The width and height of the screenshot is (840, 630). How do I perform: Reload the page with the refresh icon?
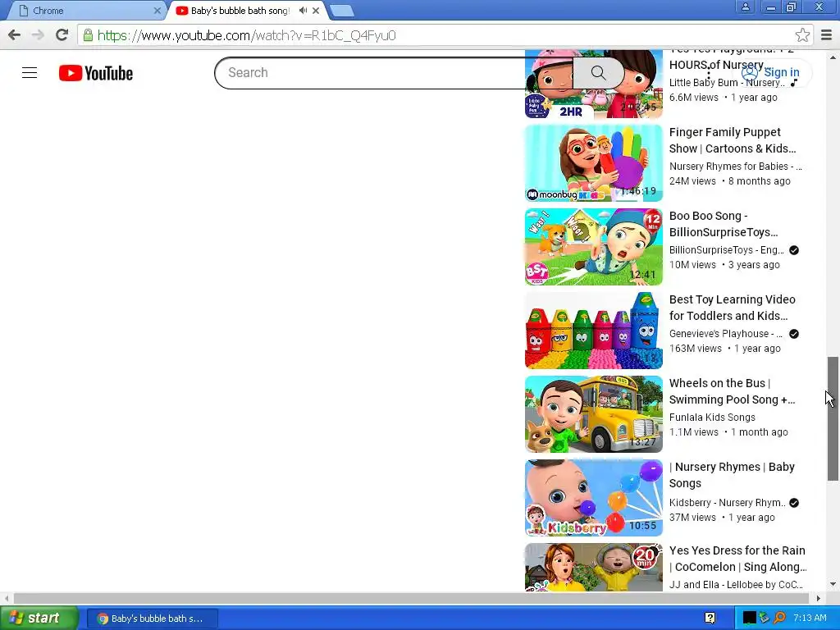coord(62,35)
